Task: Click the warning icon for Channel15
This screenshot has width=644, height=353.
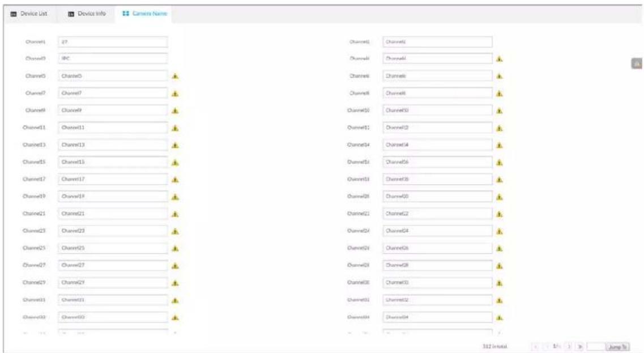Action: coord(176,163)
